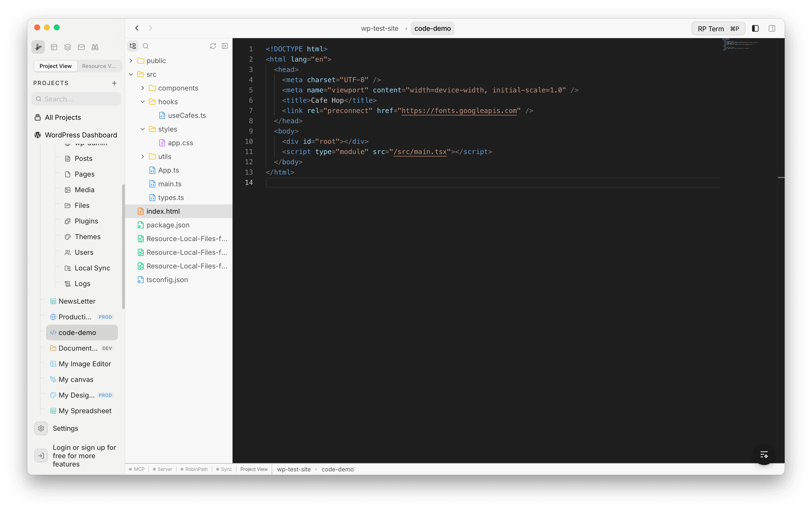Viewport: 812px width, 511px height.
Task: Click the binoculars search icon
Action: click(x=95, y=47)
